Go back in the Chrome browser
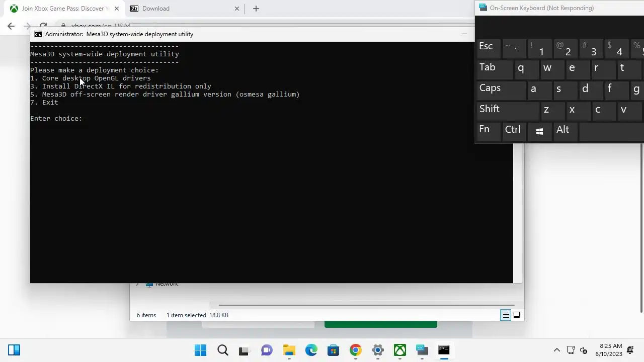The width and height of the screenshot is (644, 362). pos(11,26)
